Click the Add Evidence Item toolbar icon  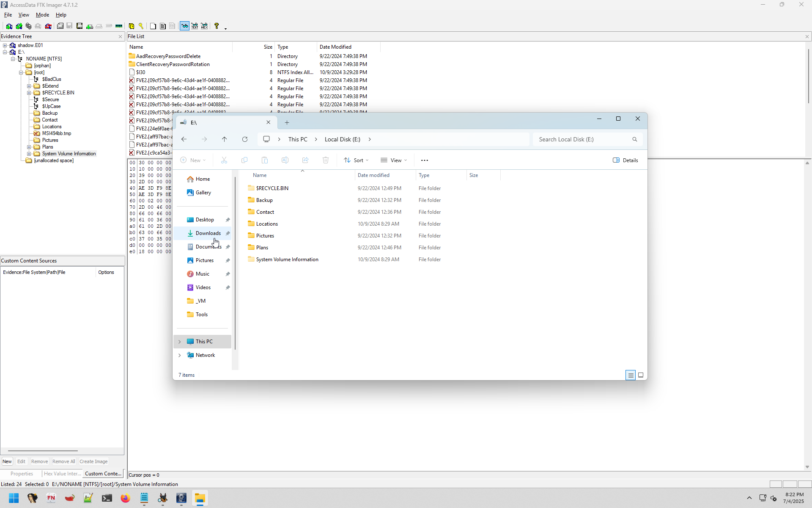[9, 26]
